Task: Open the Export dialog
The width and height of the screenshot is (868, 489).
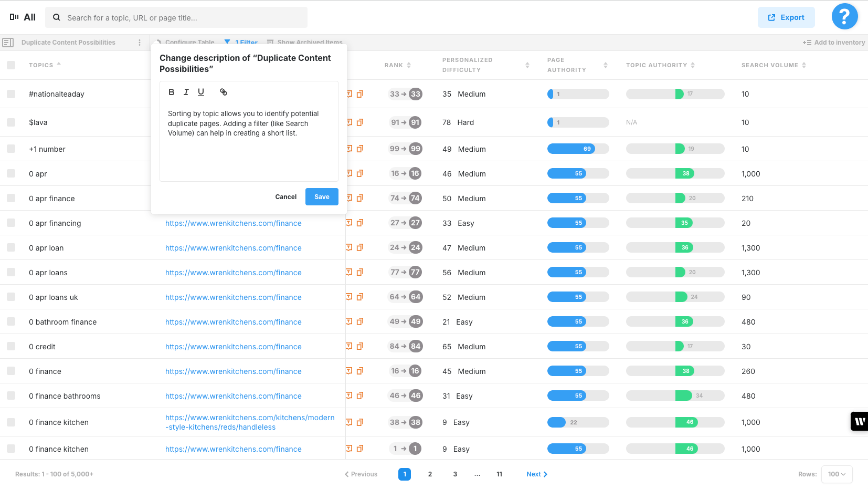Action: coord(786,17)
